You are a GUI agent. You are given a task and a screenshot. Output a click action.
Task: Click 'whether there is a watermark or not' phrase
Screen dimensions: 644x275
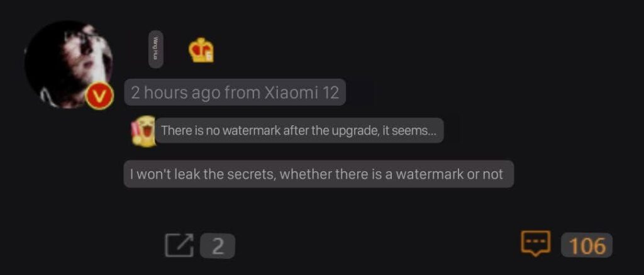[391, 174]
